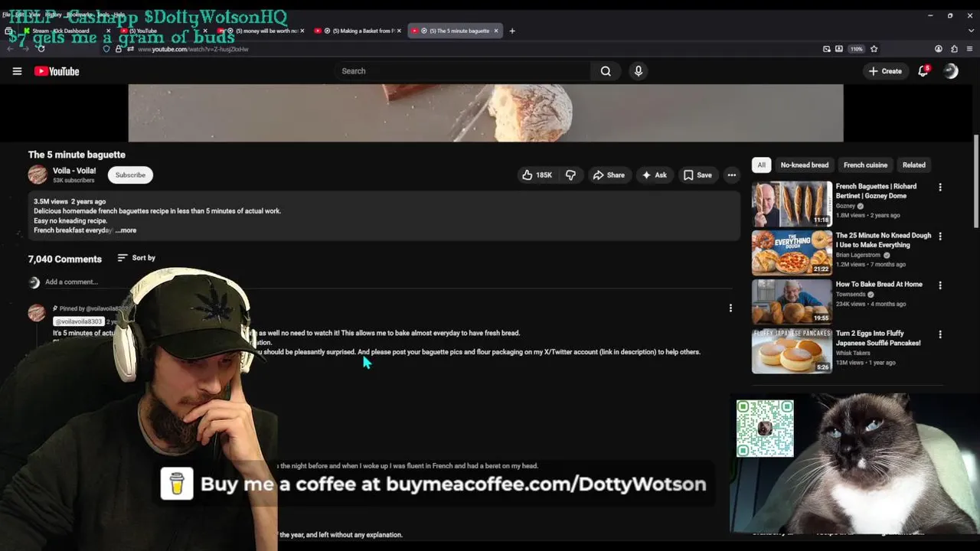Click the 110% zoom level indicator

click(856, 49)
